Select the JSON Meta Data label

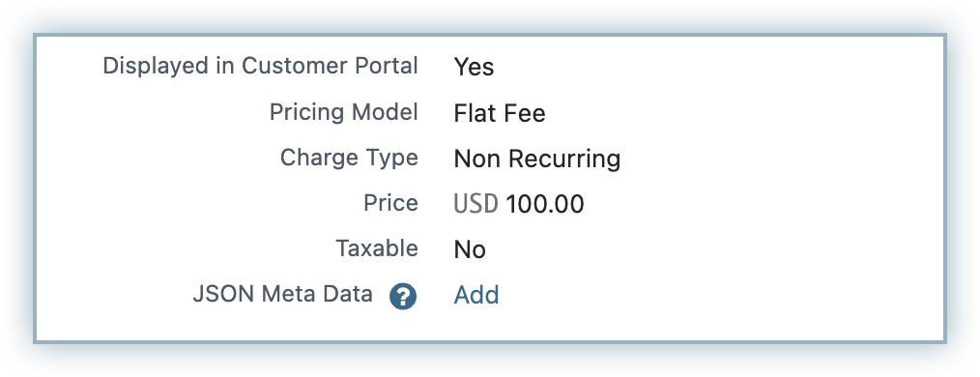[x=282, y=294]
